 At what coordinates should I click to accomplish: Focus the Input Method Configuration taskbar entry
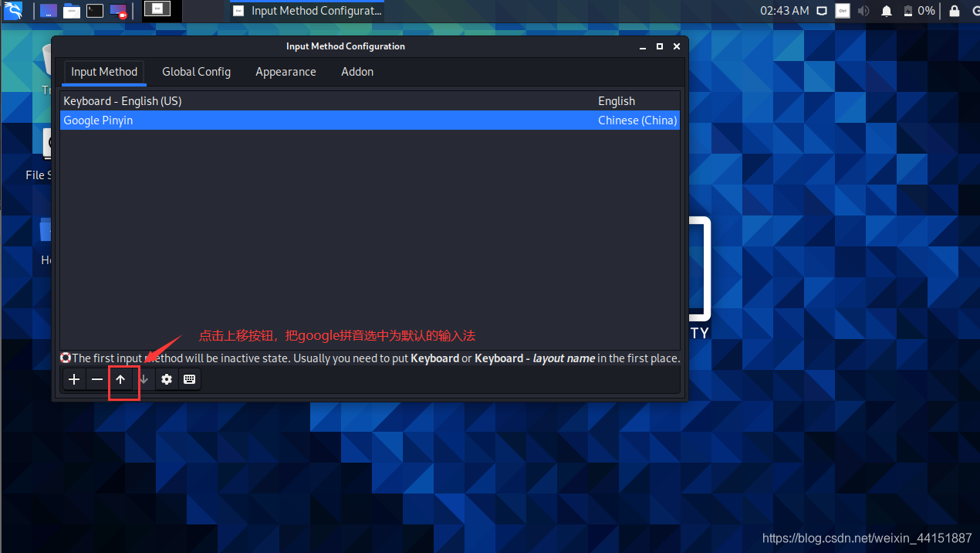click(x=306, y=11)
